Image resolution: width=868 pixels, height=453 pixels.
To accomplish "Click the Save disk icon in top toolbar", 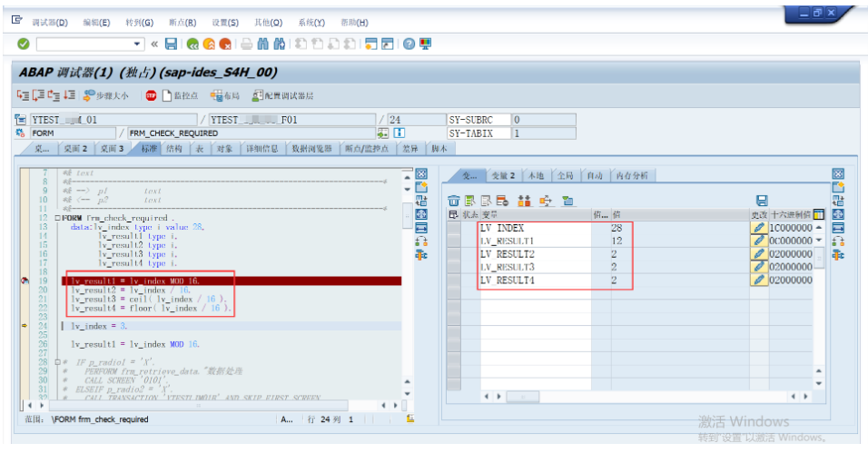I will [x=171, y=44].
